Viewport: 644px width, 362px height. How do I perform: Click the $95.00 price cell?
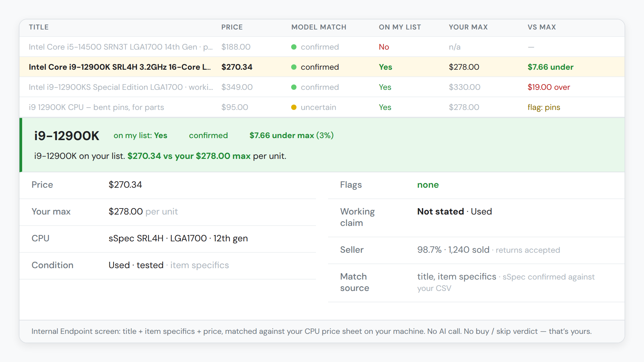(x=235, y=107)
